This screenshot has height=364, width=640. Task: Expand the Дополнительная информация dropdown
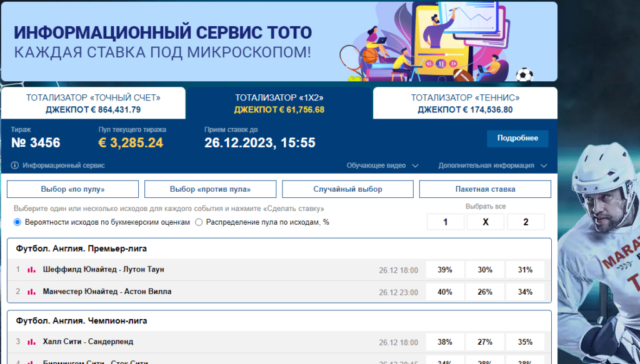492,165
